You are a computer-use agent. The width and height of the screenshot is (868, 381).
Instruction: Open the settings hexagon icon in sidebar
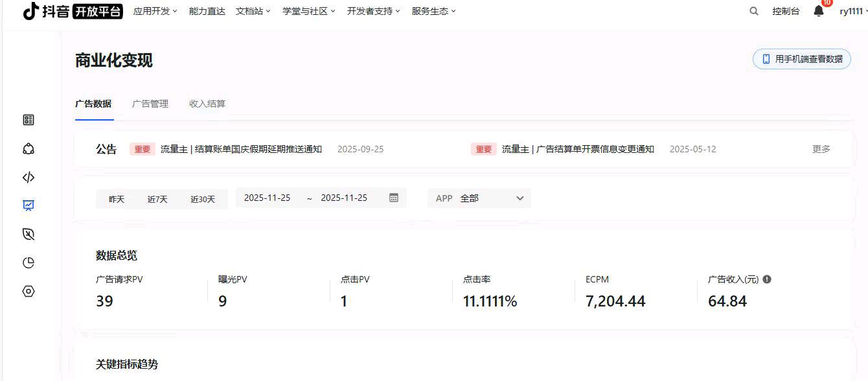(28, 291)
